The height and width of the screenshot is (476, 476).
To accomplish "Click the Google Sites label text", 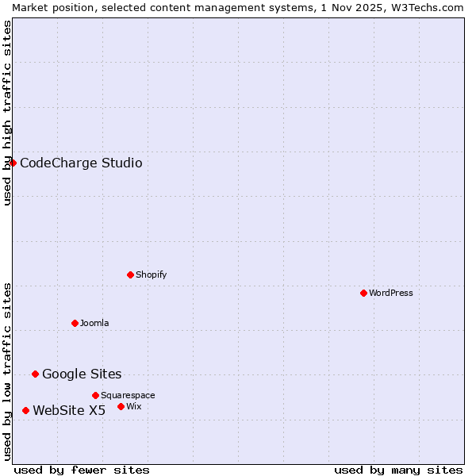I will pos(82,374).
